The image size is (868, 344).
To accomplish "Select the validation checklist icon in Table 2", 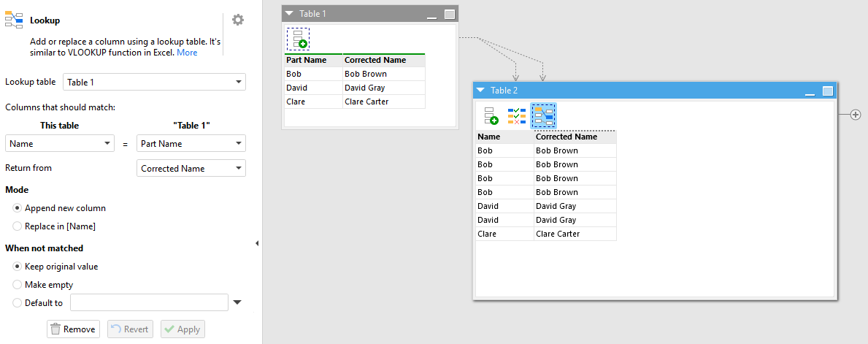I will click(x=516, y=116).
